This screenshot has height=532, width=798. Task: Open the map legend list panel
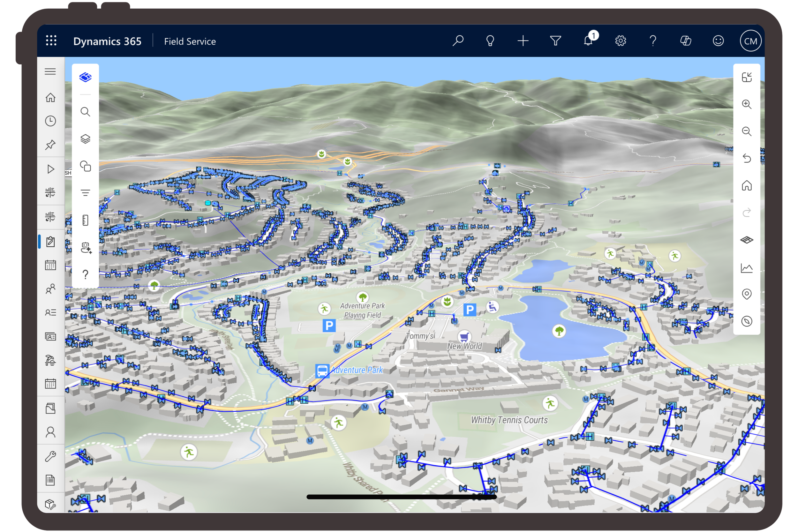click(x=85, y=193)
